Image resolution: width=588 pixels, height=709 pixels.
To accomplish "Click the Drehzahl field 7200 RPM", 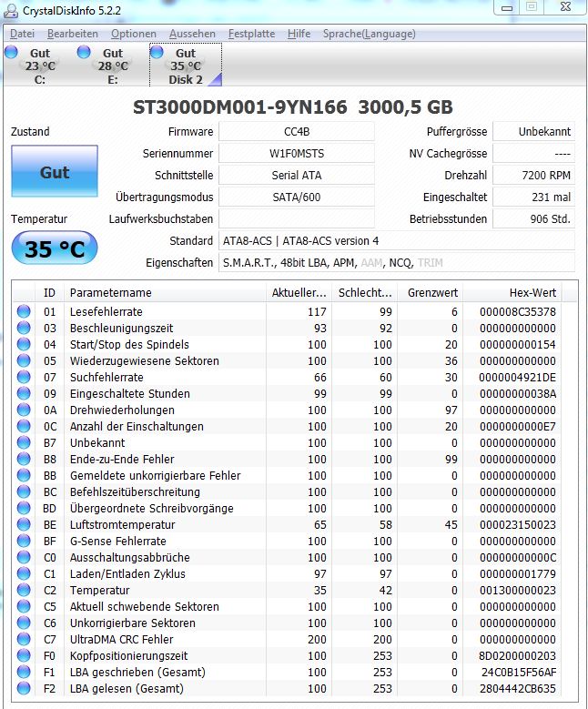I will 533,175.
